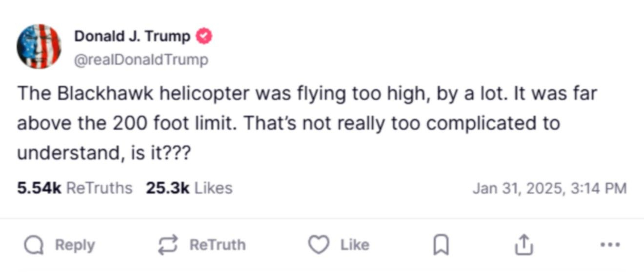
Task: Open the Jan 31, 2025 timestamp link
Action: tap(549, 188)
